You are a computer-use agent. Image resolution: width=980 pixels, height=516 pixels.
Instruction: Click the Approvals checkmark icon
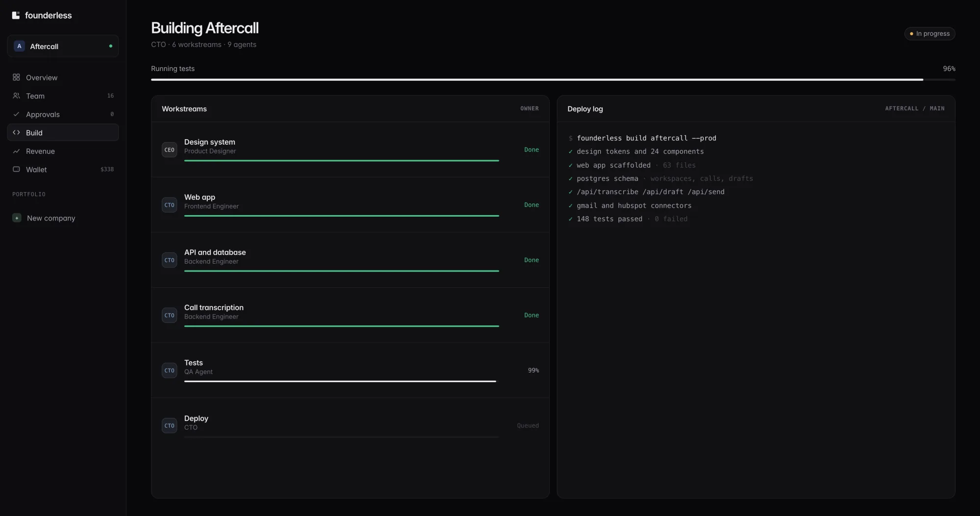(16, 114)
